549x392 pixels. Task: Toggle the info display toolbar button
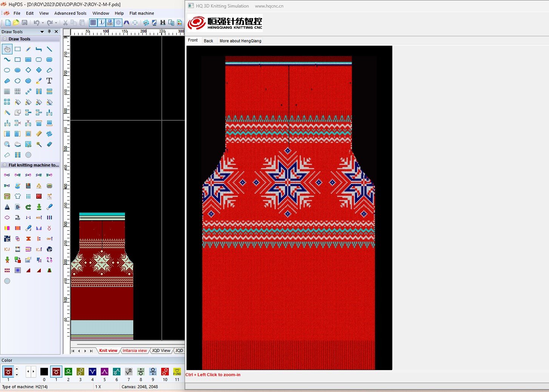coord(102,23)
